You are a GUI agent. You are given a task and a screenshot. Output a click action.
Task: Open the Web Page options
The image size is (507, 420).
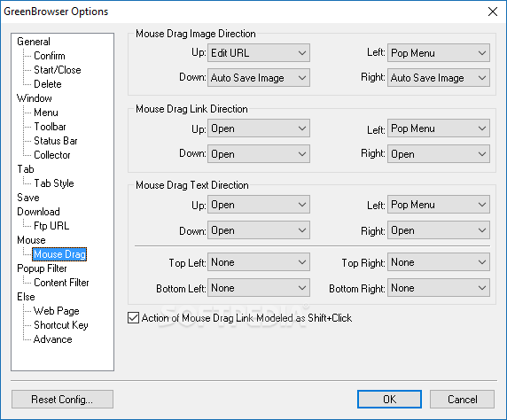click(56, 311)
